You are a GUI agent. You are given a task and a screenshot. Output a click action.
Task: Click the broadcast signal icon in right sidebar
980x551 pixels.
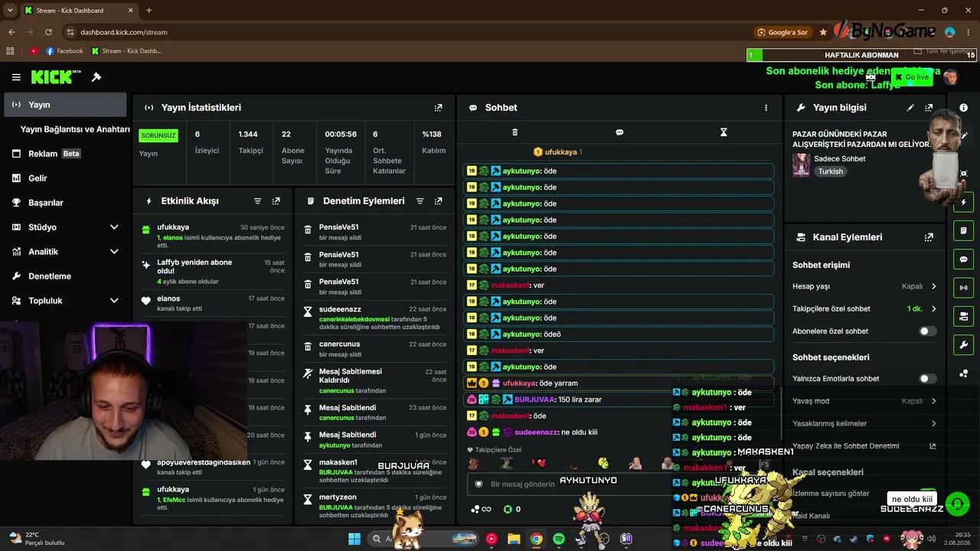point(963,288)
